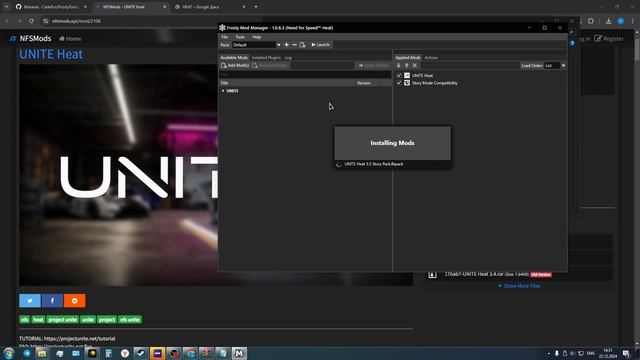
Task: Click the remove pack minus icon
Action: 294,44
